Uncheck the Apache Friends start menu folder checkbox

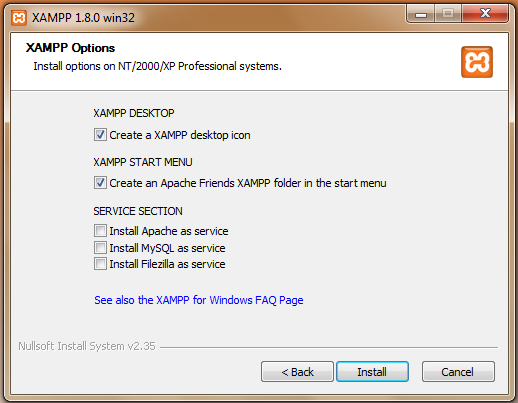100,183
